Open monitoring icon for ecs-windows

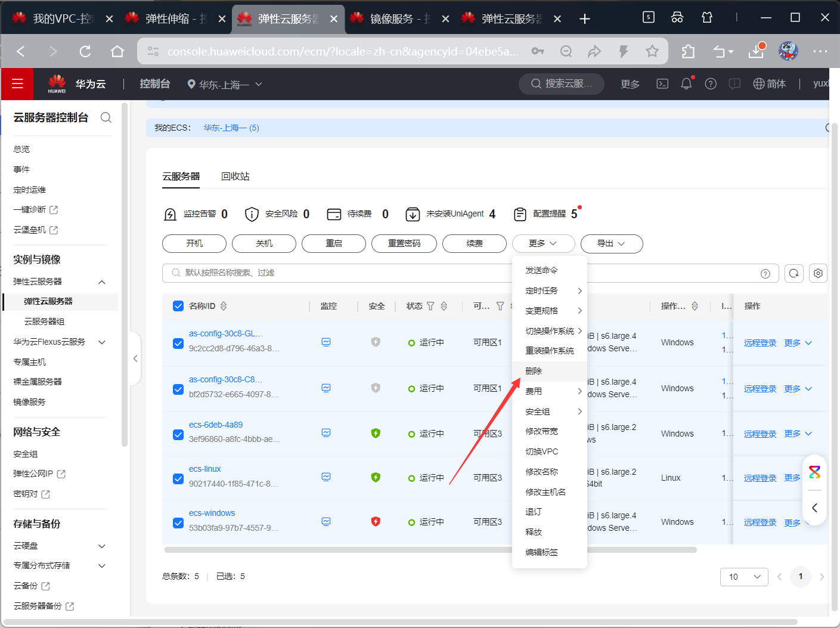pos(326,522)
